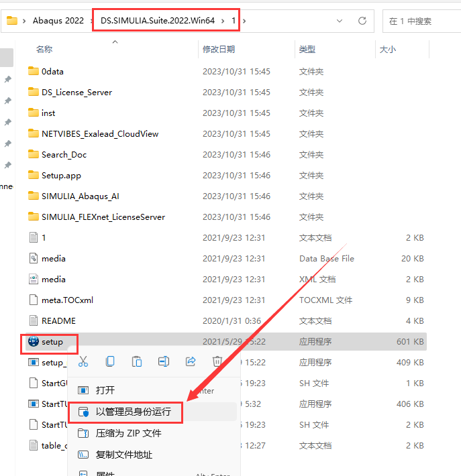Click the Rename icon in context menu
This screenshot has height=476, width=461.
[x=164, y=361]
